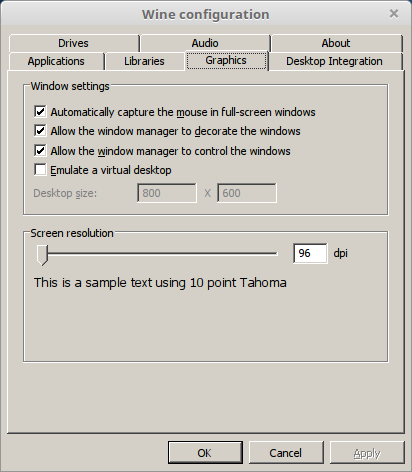This screenshot has height=472, width=412.
Task: Click the screen resolution slider handle
Action: tap(42, 255)
